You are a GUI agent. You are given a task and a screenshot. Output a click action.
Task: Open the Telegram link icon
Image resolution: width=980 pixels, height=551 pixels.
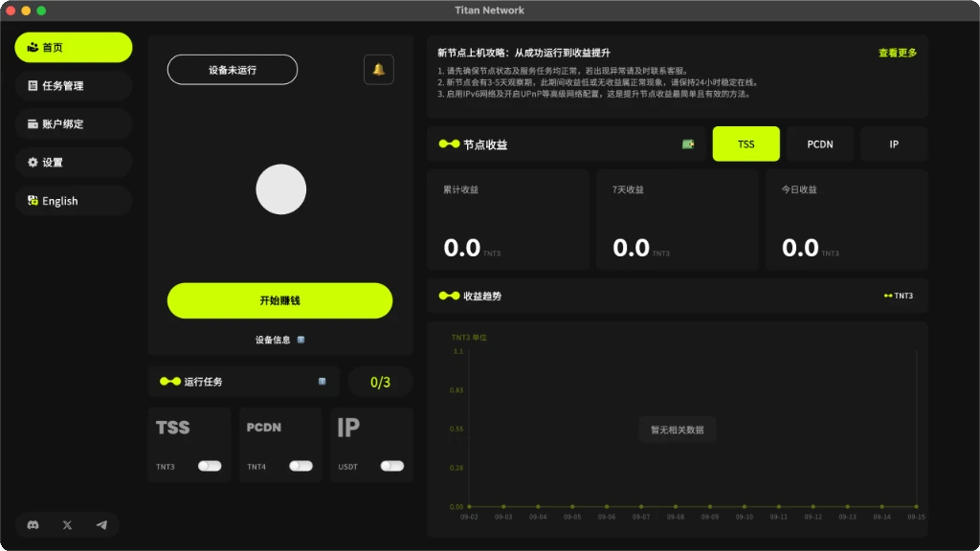(x=101, y=525)
